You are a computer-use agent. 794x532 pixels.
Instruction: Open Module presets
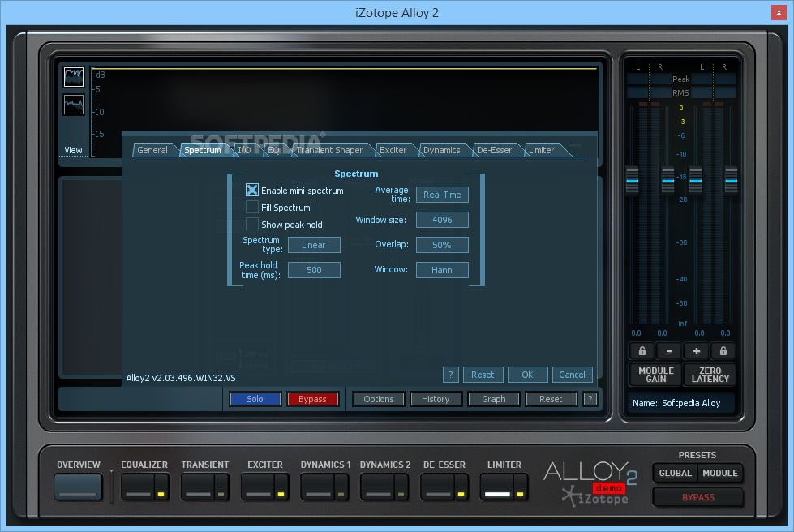(x=720, y=473)
